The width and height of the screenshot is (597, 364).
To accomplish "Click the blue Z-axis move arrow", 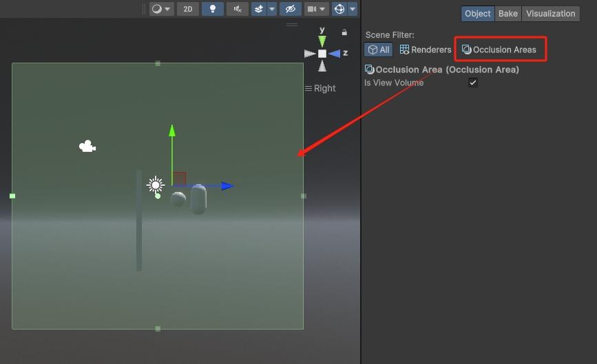I will (227, 186).
